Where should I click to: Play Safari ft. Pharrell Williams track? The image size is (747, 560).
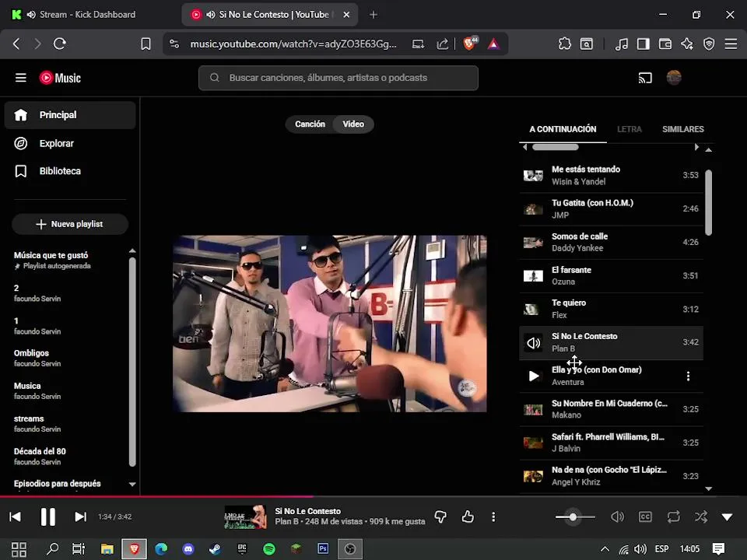[612, 443]
